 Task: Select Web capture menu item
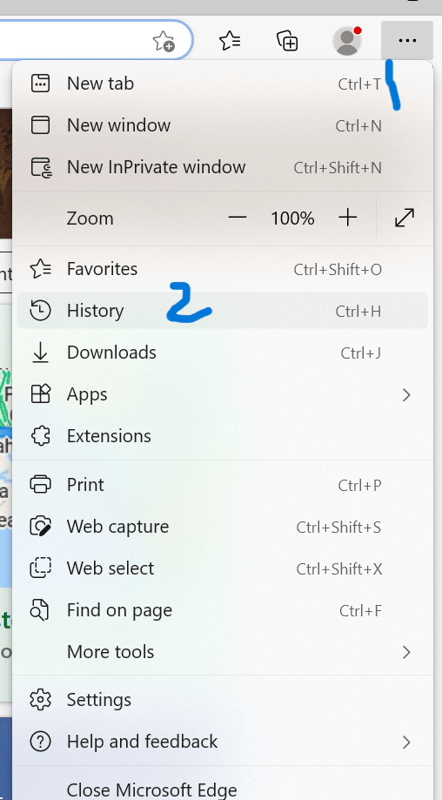tap(222, 527)
